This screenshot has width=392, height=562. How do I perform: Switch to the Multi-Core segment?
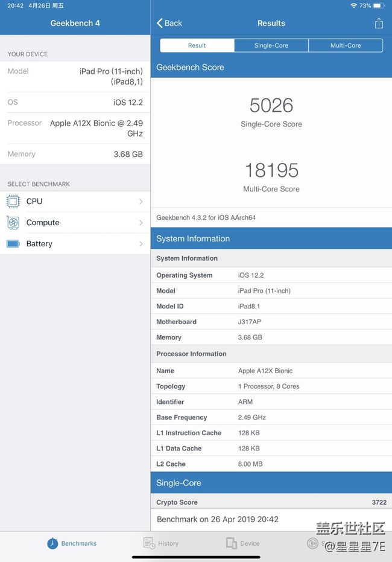tap(346, 45)
